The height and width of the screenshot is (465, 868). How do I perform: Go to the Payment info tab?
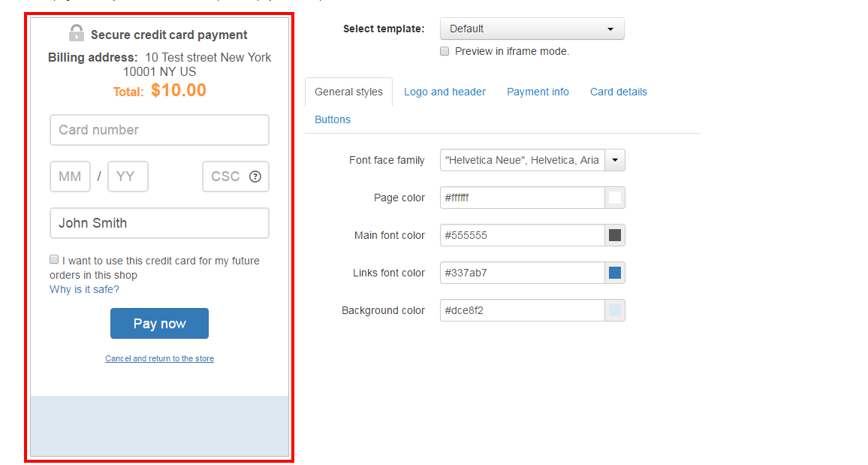pyautogui.click(x=538, y=92)
